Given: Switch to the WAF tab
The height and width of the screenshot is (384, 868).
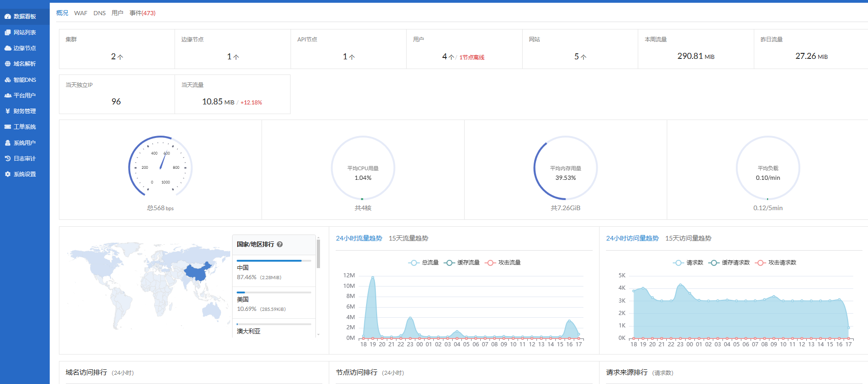Looking at the screenshot, I should (x=81, y=13).
